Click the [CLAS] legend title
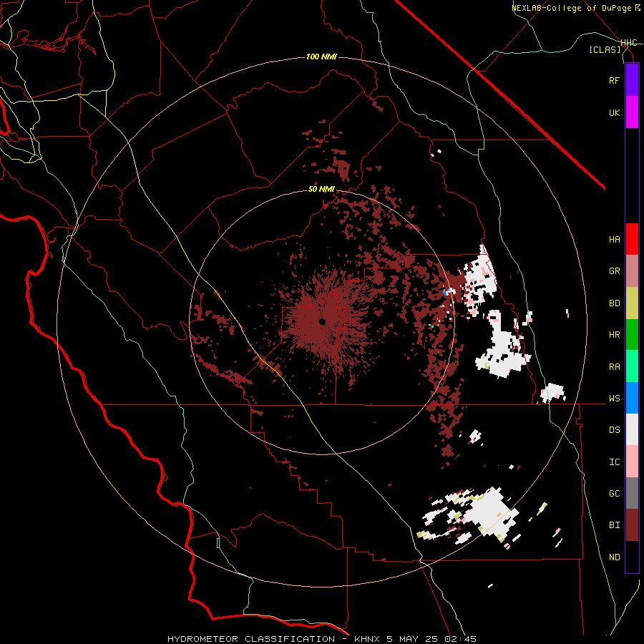644x644 pixels. [x=605, y=49]
